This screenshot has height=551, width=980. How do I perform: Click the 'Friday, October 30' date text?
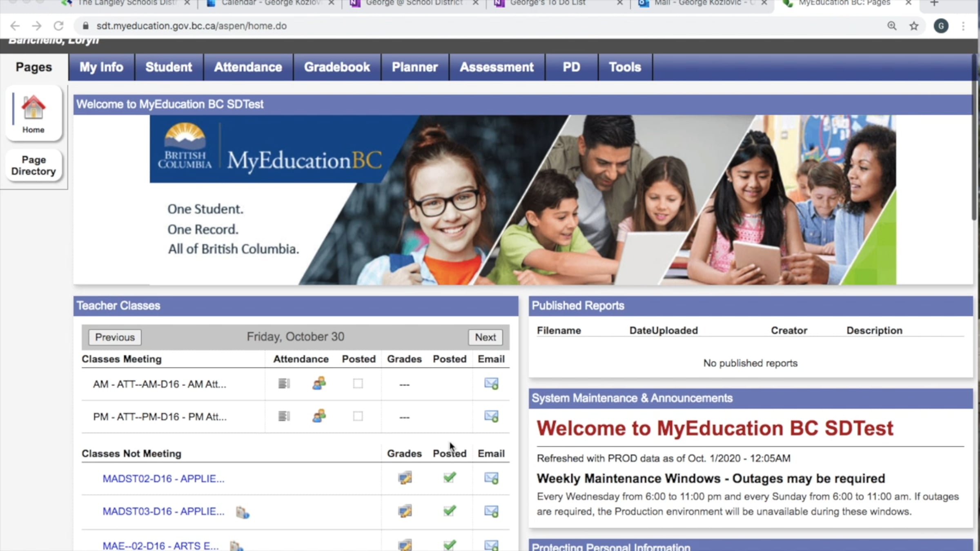click(x=295, y=337)
